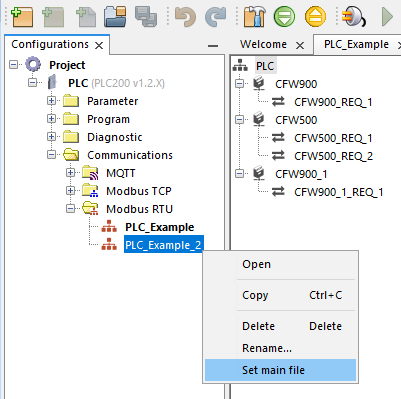401x399 pixels.
Task: Select the PLC root label in editor
Action: coord(265,66)
